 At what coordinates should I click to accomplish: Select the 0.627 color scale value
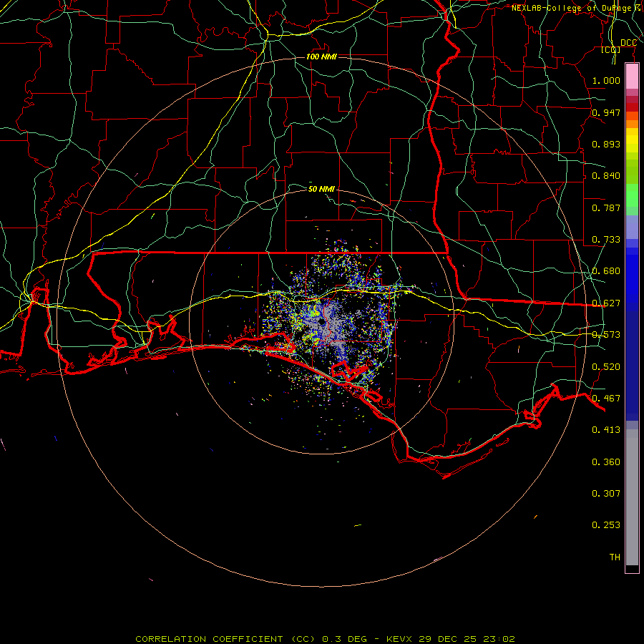[x=606, y=303]
